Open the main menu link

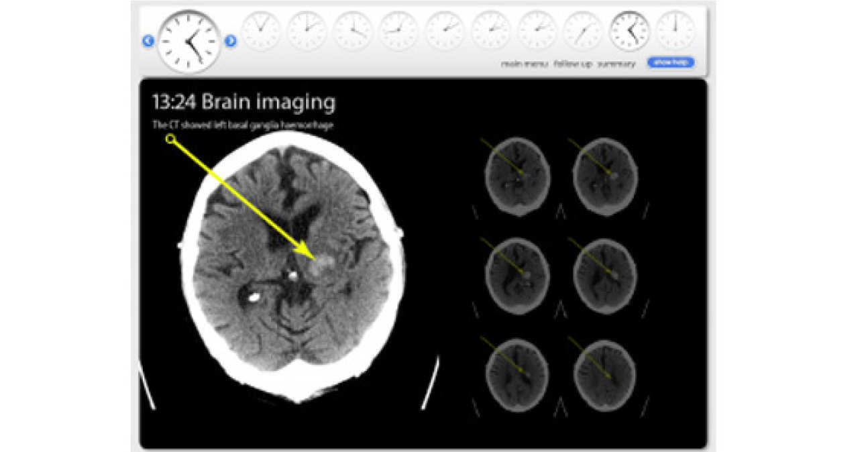pos(525,64)
